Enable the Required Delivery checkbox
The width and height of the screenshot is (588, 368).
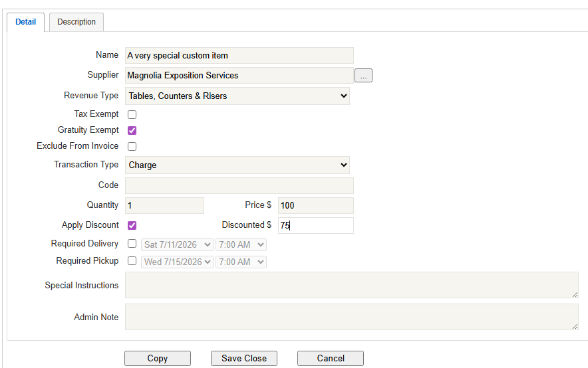(132, 244)
